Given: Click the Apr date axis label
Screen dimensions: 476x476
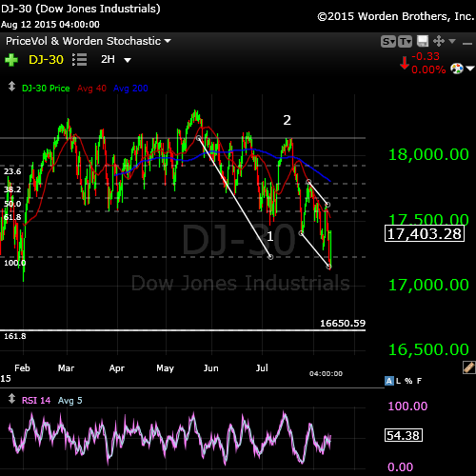Looking at the screenshot, I should click(x=117, y=368).
